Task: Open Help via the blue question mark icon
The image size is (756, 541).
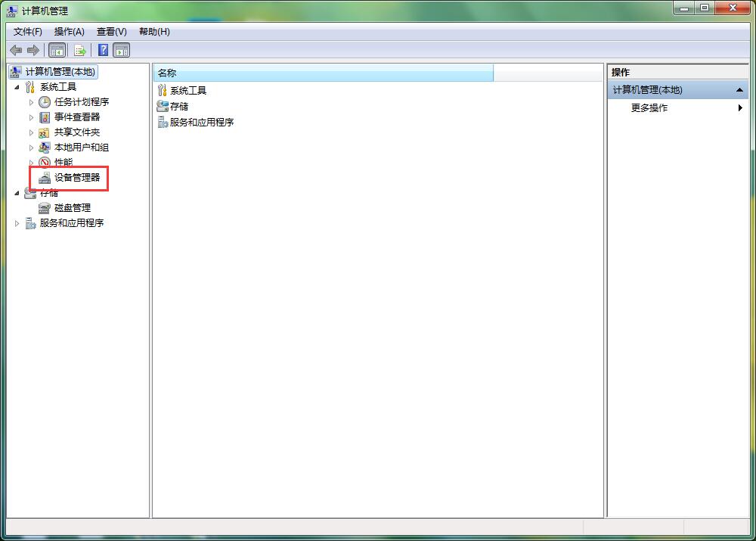Action: click(103, 50)
